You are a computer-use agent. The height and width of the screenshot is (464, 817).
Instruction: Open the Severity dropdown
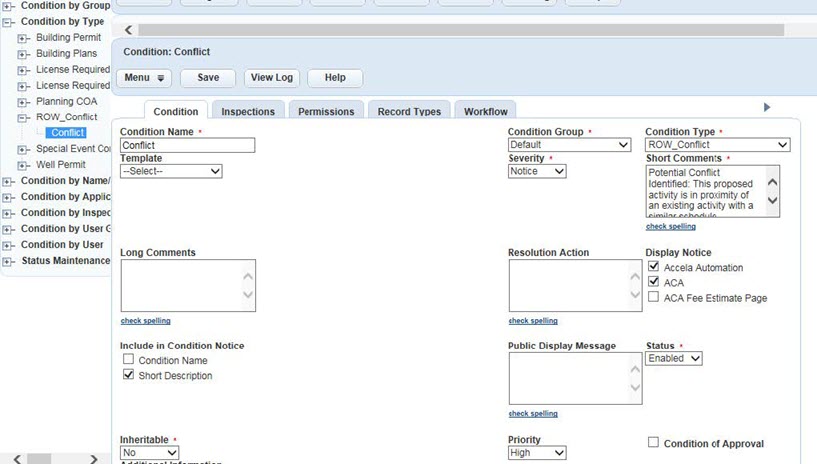click(537, 172)
